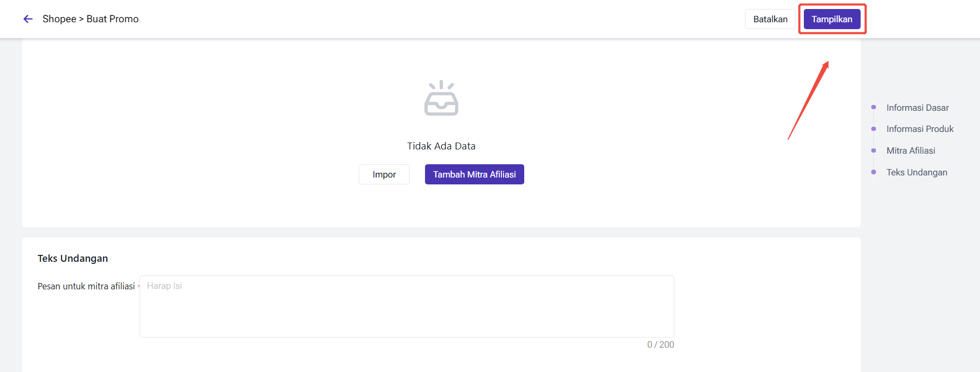Click the Teks Undangan section heading
Screen dimensions: 980x372
(73, 259)
